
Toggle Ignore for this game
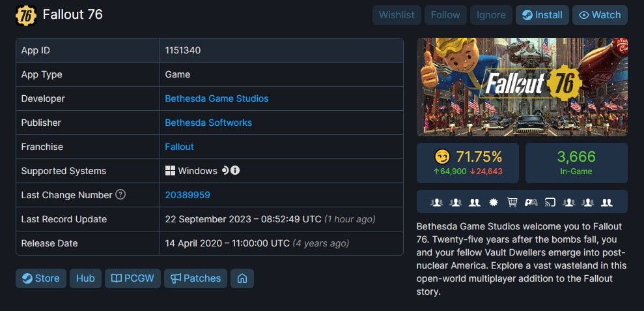491,15
